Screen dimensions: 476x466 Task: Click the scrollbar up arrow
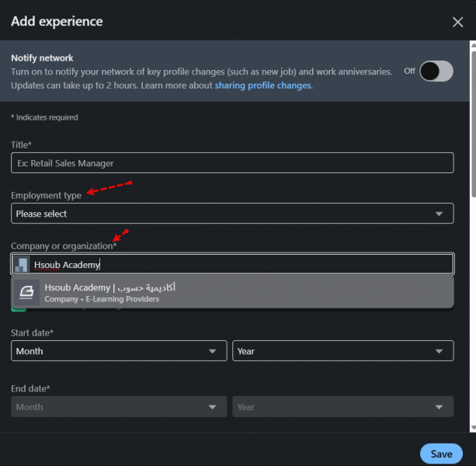(473, 45)
